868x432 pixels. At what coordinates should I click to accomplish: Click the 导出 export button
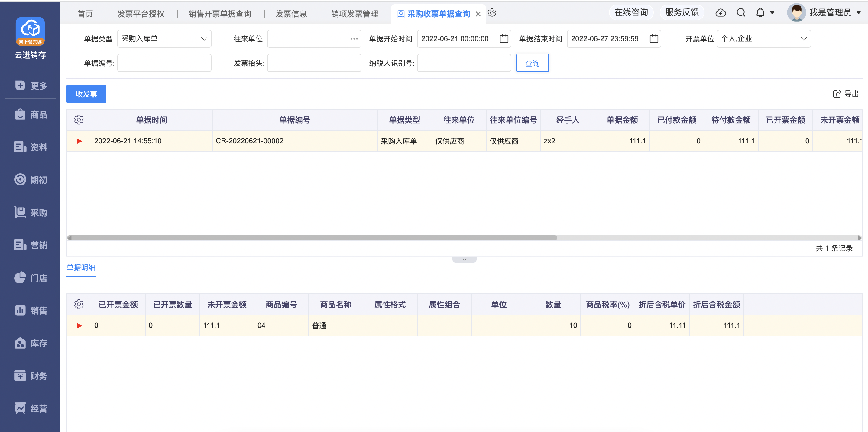point(845,94)
